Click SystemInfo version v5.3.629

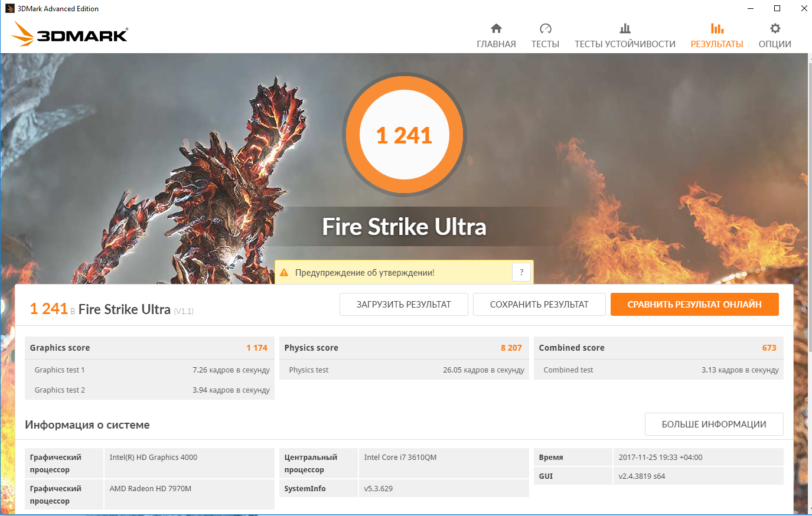click(379, 489)
